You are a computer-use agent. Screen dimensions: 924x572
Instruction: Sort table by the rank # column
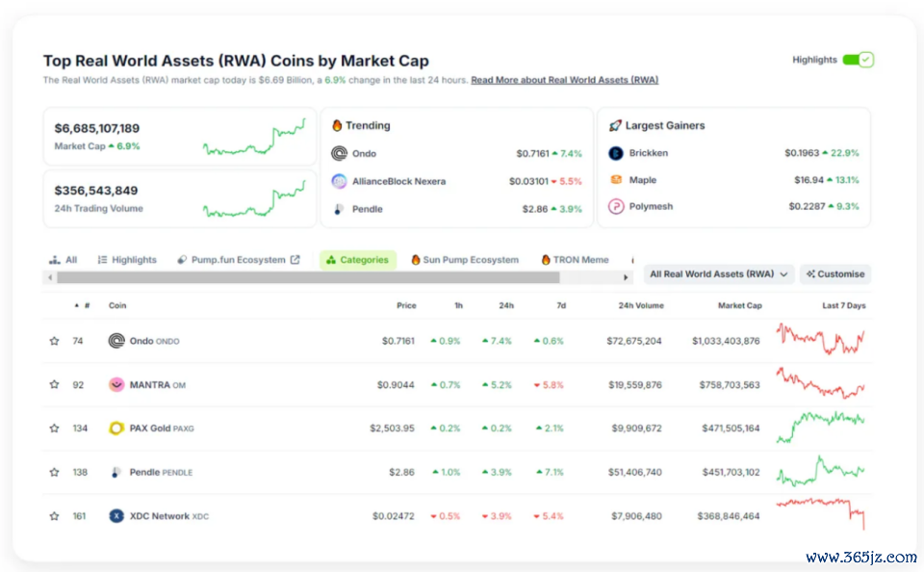tap(83, 306)
